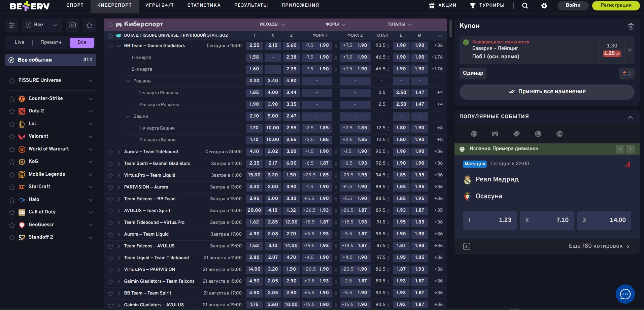The image size is (644, 310).
Task: Switch to Прематч tab
Action: click(x=51, y=42)
